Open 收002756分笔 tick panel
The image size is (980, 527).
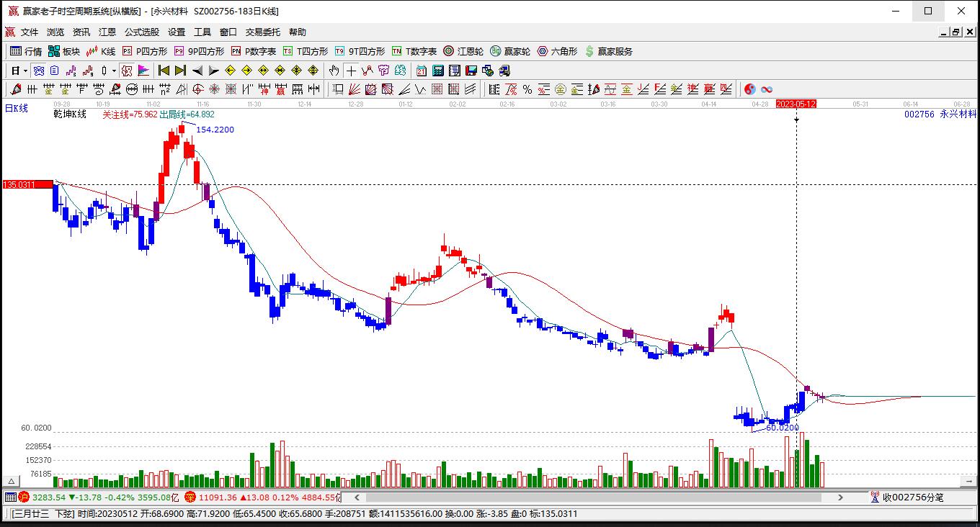coord(907,497)
